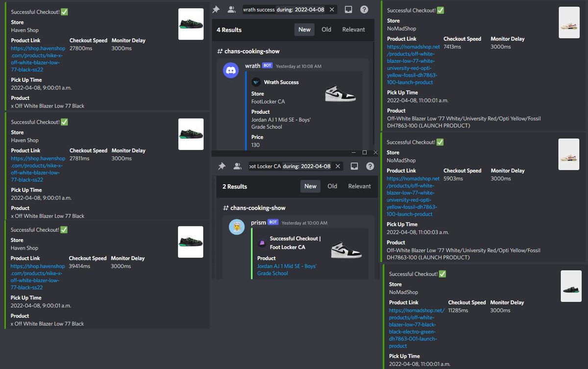Viewport: 588px width, 369px height.
Task: Clear the wrath success search with the X
Action: click(x=332, y=9)
